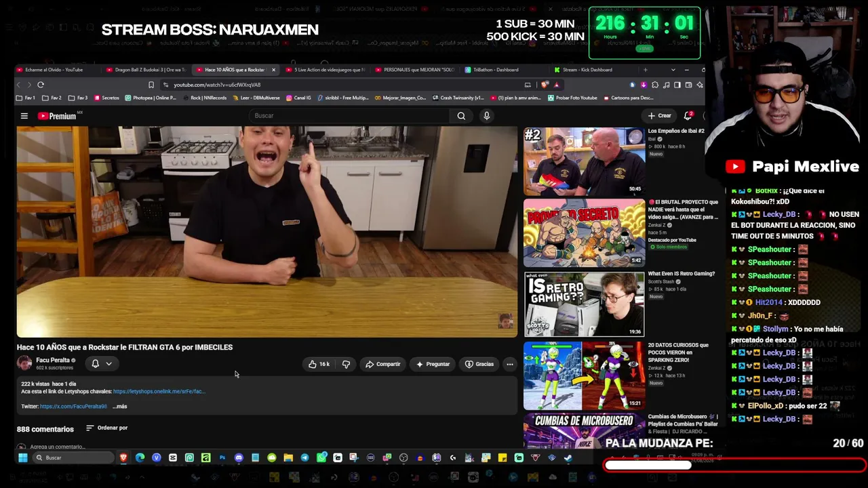Image resolution: width=868 pixels, height=488 pixels.
Task: Close the active 'Hace 10 AÑOS' tab
Action: click(273, 70)
